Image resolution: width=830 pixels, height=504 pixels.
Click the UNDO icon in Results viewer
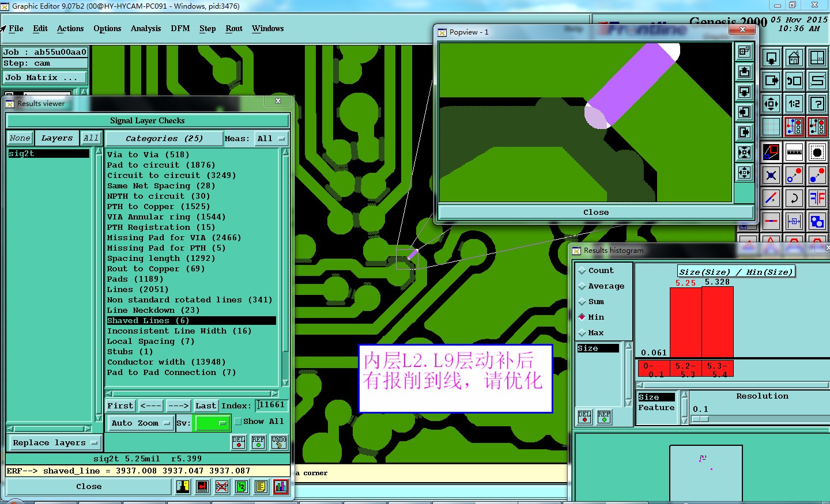(279, 442)
